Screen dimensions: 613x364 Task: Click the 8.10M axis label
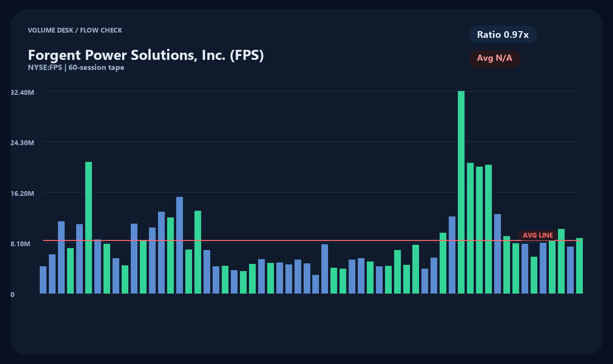21,244
